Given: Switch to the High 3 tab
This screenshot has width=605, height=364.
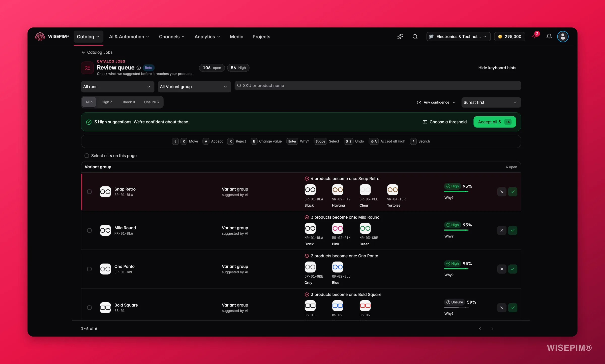Looking at the screenshot, I should (107, 102).
